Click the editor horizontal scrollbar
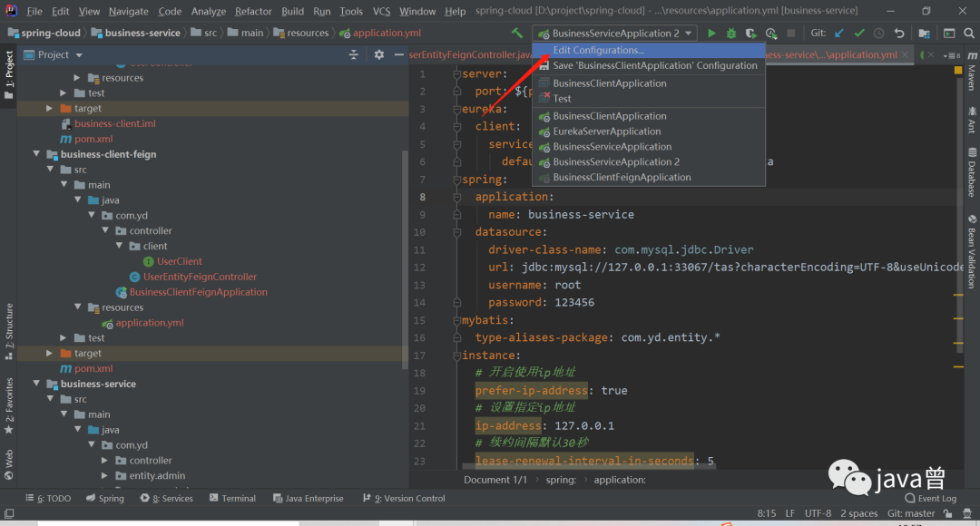This screenshot has width=980, height=526. (587, 466)
